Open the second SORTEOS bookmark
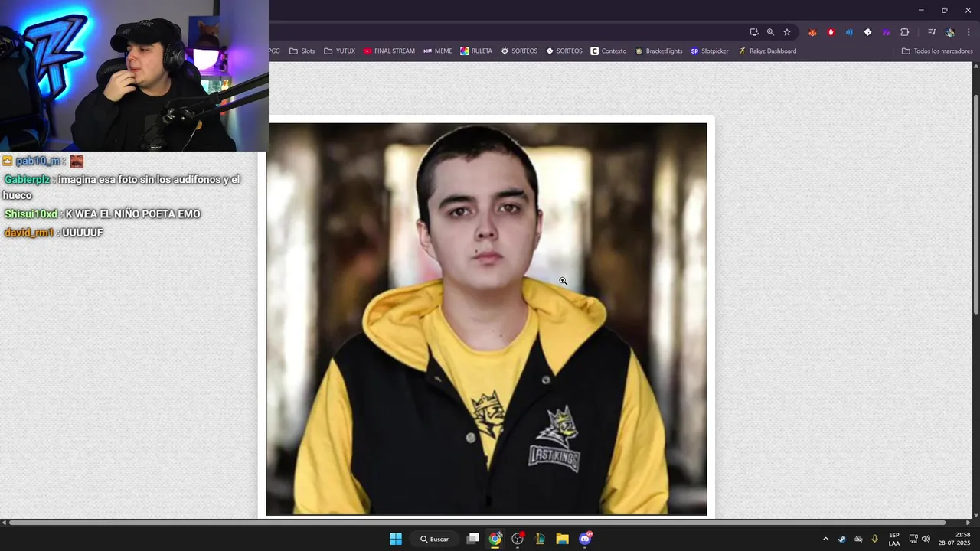 (x=564, y=51)
